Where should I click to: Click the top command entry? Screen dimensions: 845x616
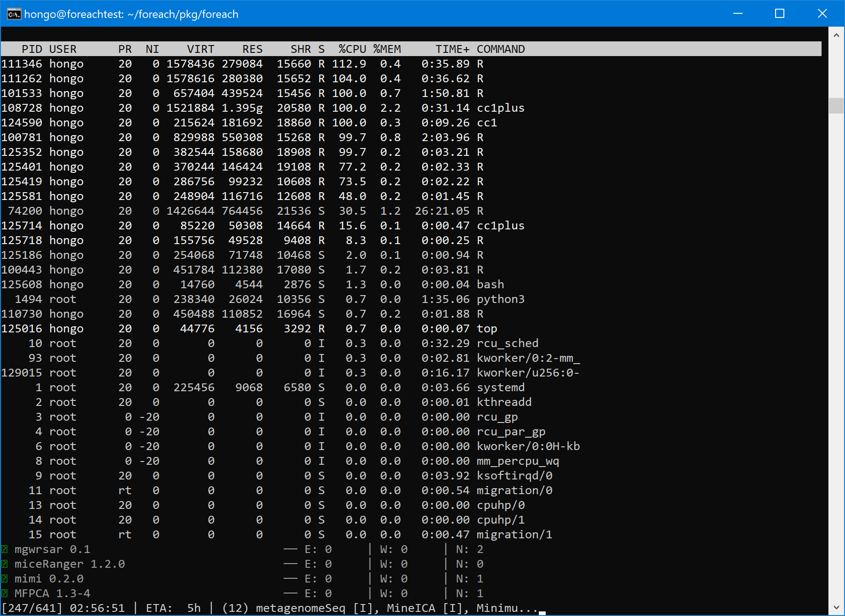pos(487,329)
